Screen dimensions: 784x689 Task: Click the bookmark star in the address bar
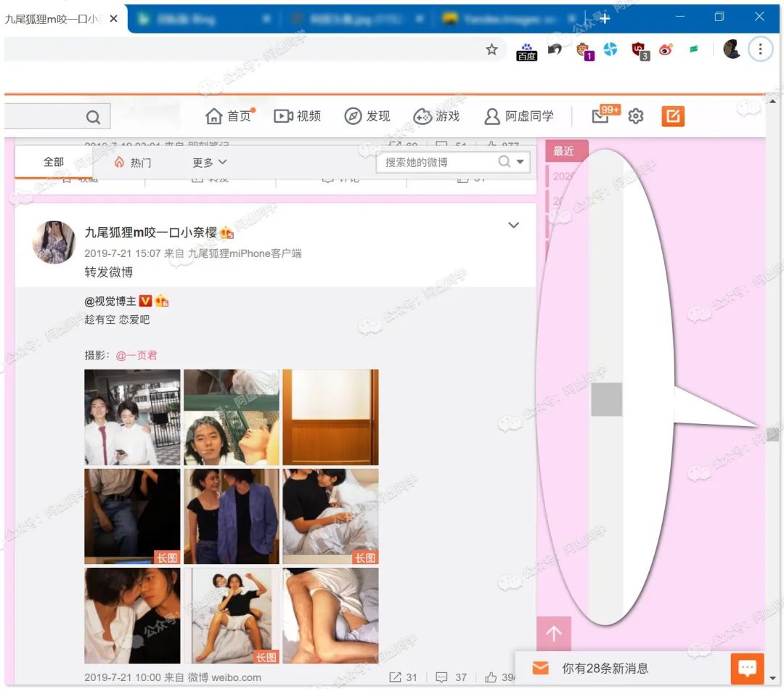tap(491, 49)
